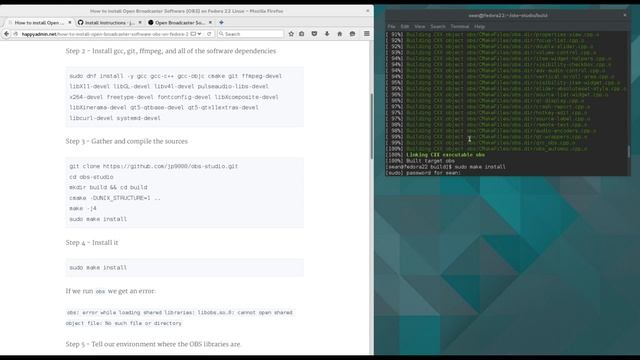Viewport: 640px width, 360px height.
Task: Click the Firefox page vertical scrollbar thumb
Action: pyautogui.click(x=371, y=126)
